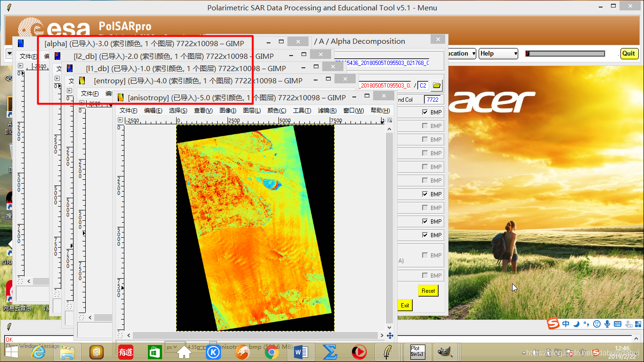
Task: Open the Help dropdown in PolSARpro
Action: pos(498,54)
